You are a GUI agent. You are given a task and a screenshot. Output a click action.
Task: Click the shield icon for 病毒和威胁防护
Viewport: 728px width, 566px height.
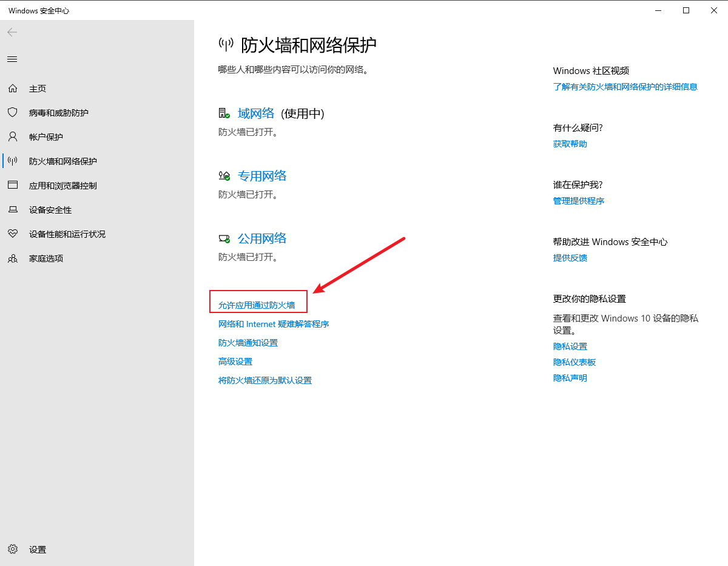point(12,112)
